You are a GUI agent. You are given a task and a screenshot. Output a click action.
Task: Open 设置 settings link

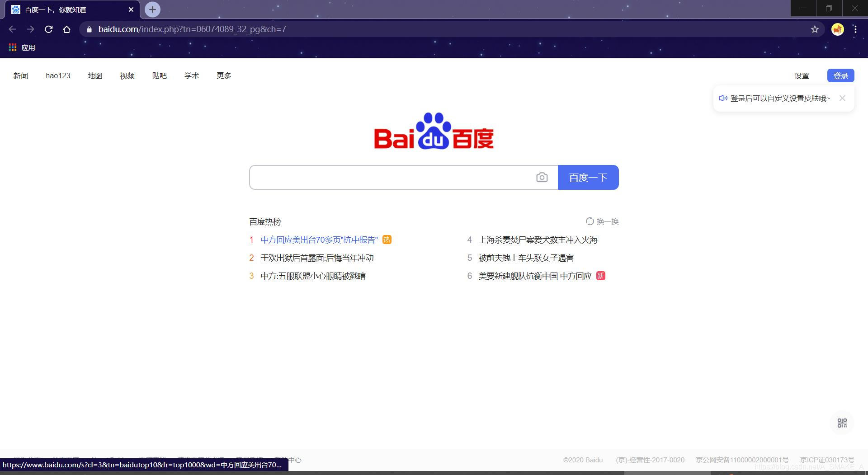tap(802, 75)
